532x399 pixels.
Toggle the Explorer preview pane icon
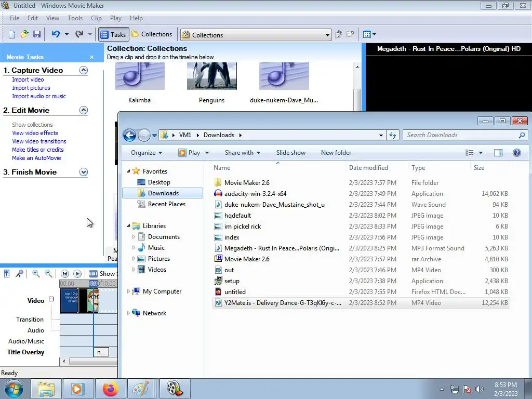498,153
